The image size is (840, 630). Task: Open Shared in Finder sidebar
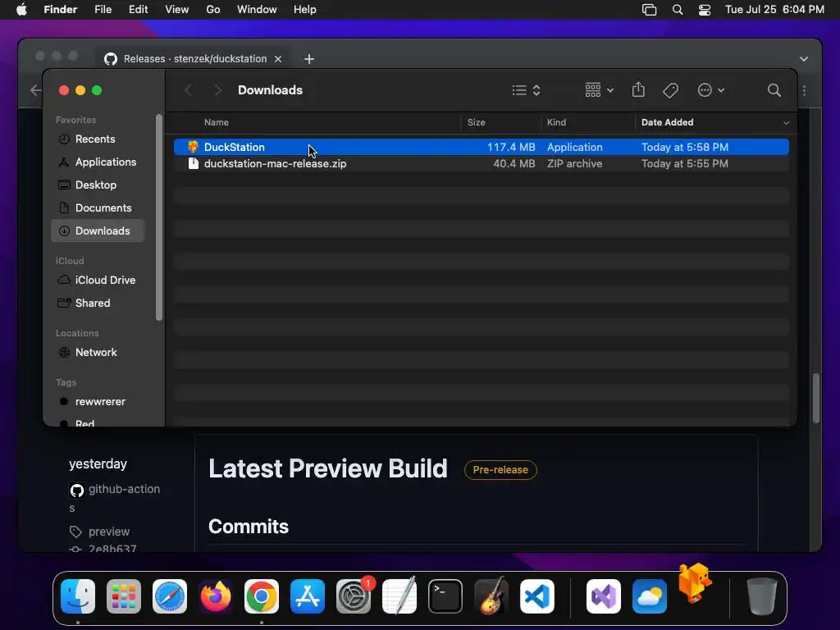pyautogui.click(x=98, y=304)
